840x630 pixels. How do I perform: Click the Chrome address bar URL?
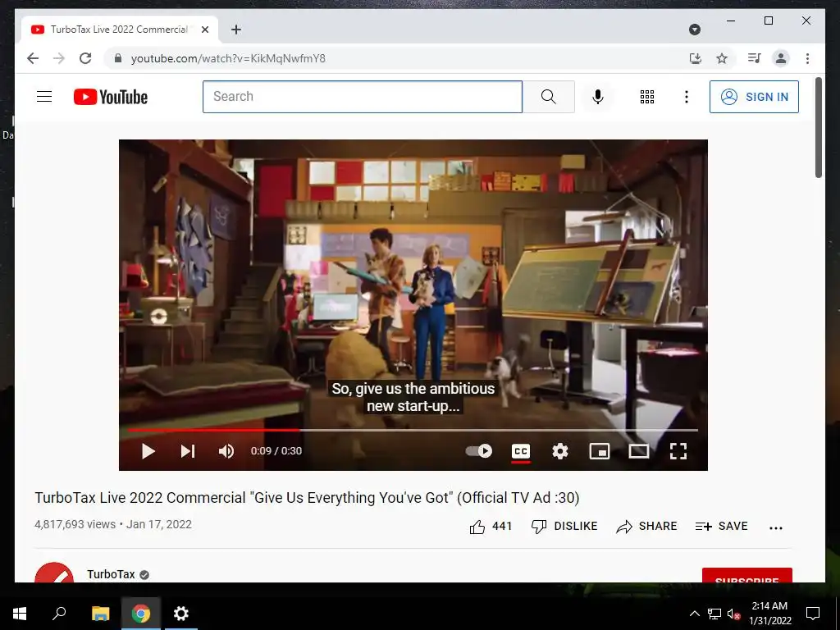tap(228, 58)
